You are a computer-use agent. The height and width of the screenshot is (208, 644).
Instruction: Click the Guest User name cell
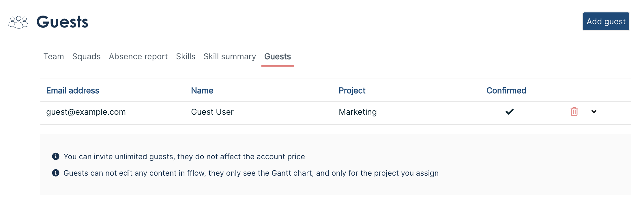(x=212, y=112)
